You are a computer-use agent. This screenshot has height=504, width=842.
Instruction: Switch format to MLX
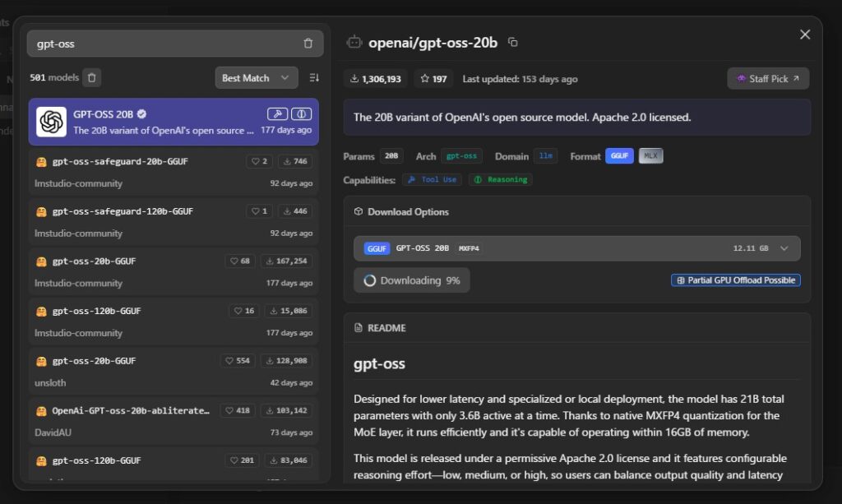(650, 156)
